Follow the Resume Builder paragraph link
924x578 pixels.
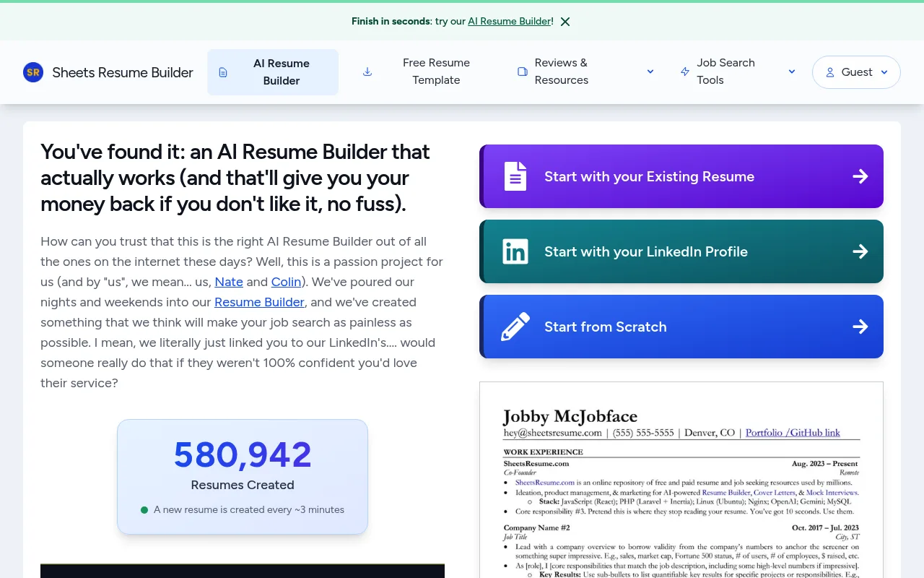point(259,302)
